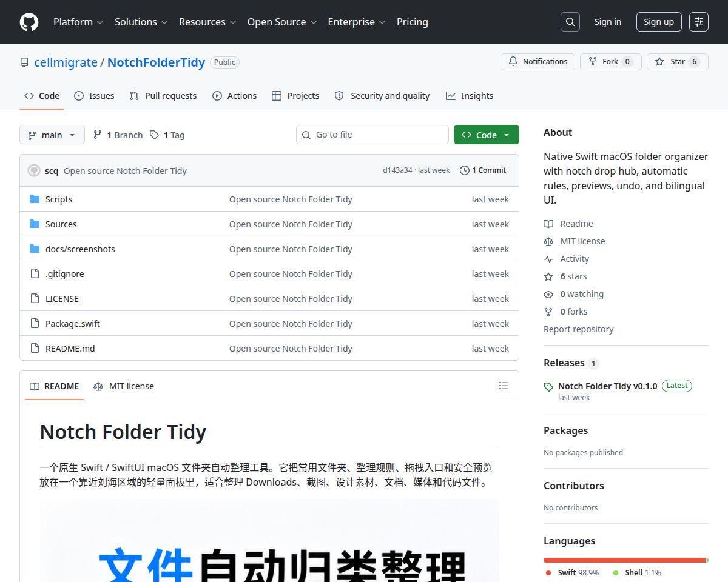Open the docs/screenshots folder
Screen dimensions: 728x582
(x=80, y=249)
